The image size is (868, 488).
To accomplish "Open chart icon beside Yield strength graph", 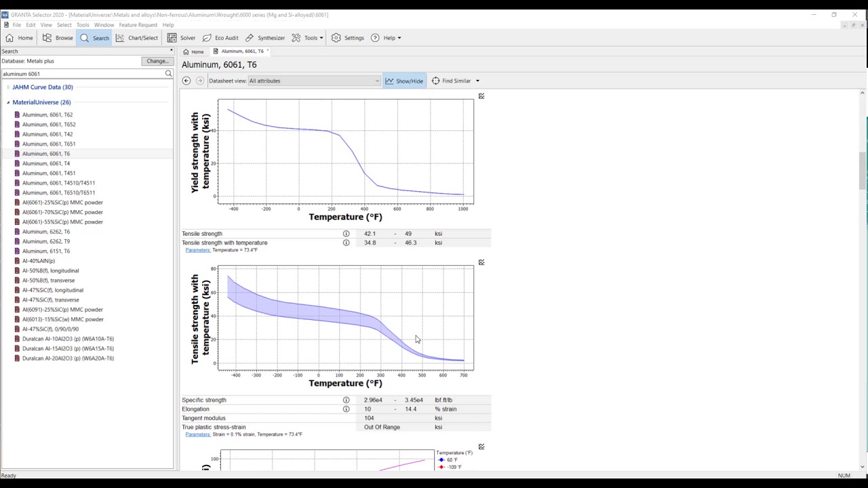I will click(x=481, y=96).
